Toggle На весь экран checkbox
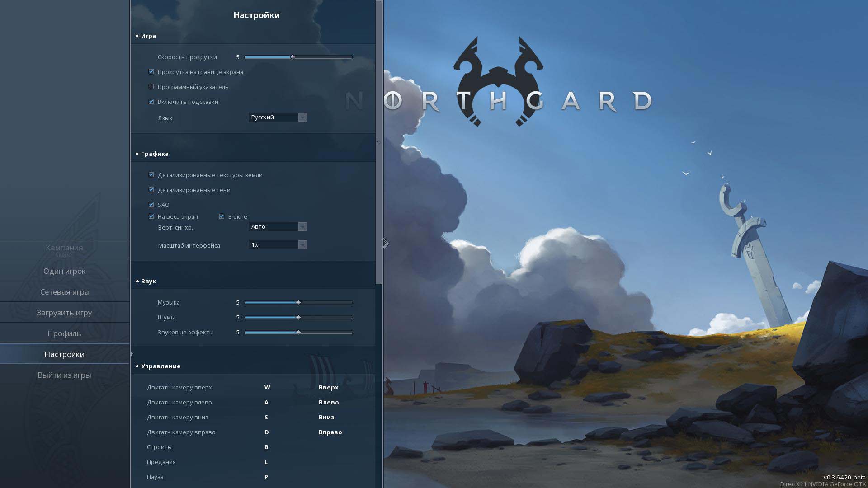The width and height of the screenshot is (868, 488). 151,216
